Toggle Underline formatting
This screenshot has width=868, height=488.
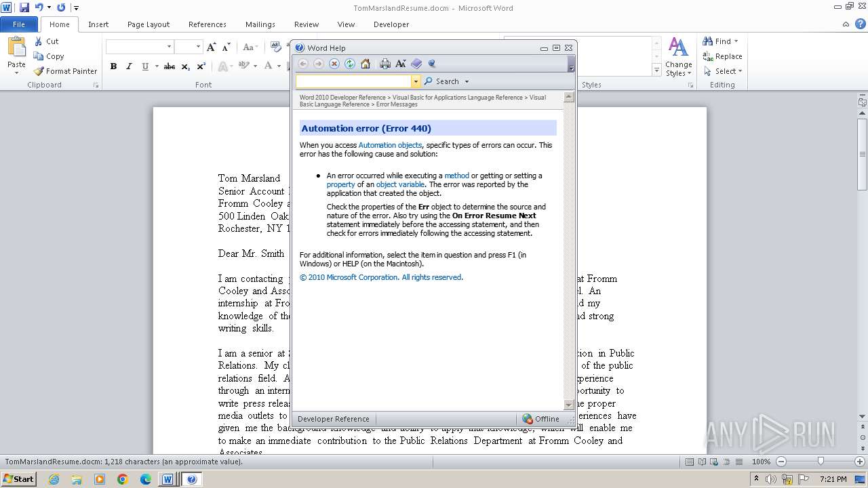coord(144,66)
